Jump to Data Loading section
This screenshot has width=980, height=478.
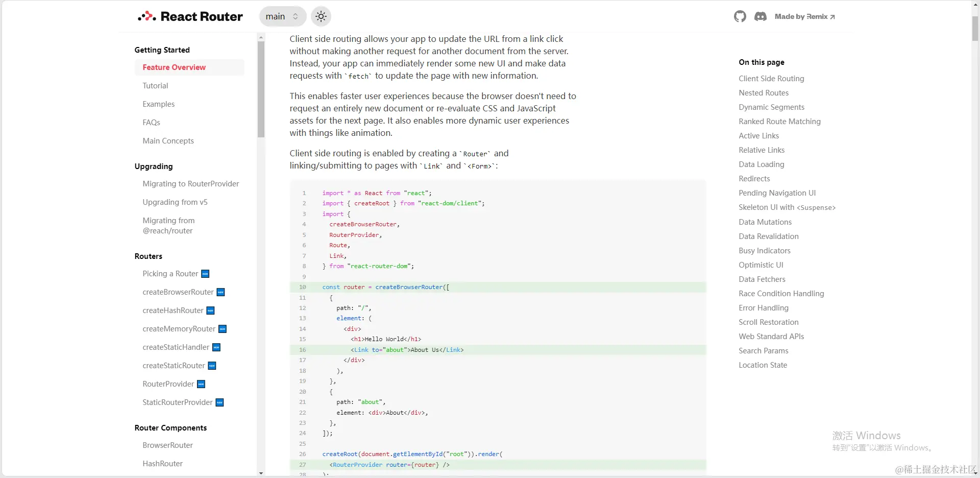point(761,164)
